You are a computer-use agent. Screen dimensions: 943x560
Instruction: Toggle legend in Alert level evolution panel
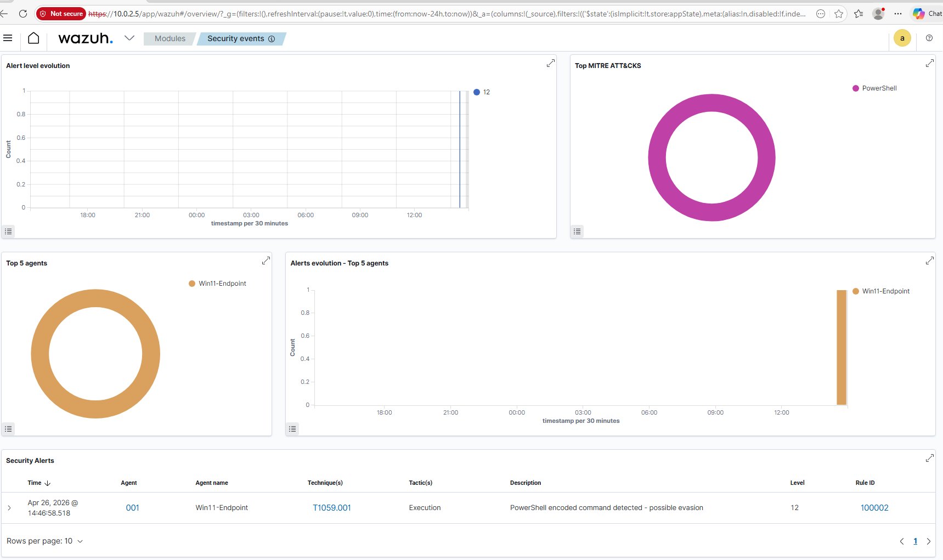(x=8, y=231)
